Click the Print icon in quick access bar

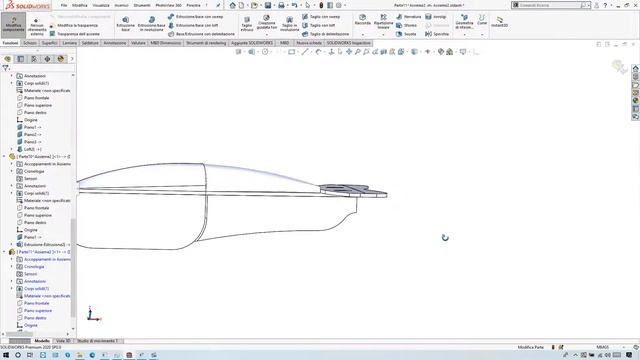coord(281,5)
